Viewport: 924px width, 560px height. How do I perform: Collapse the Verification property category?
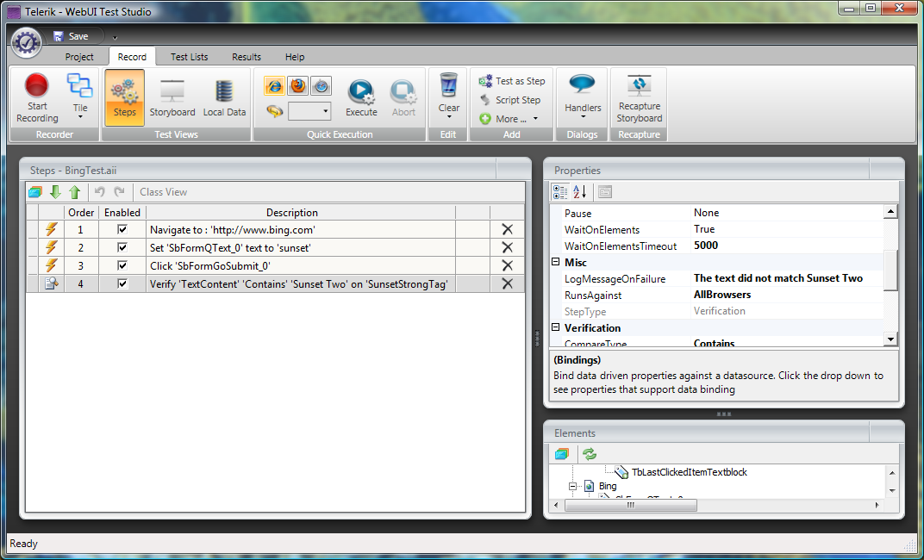[x=556, y=327]
